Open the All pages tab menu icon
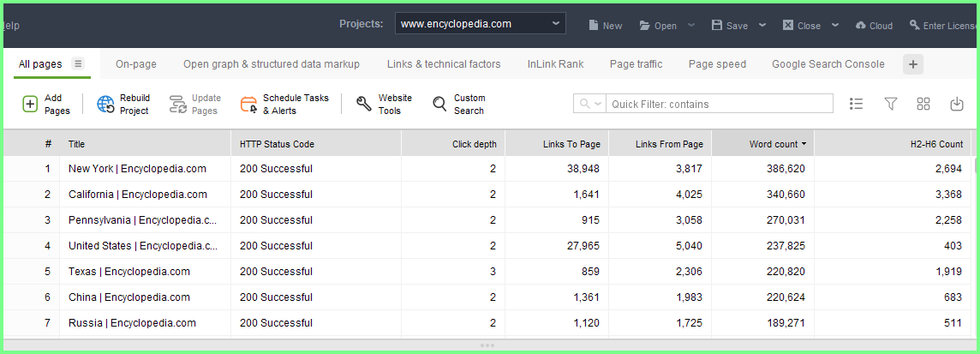Screen dimensions: 980x354 (77, 63)
